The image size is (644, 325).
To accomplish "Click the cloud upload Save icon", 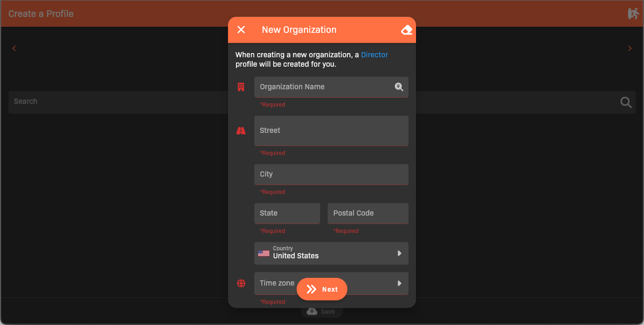I will point(312,311).
